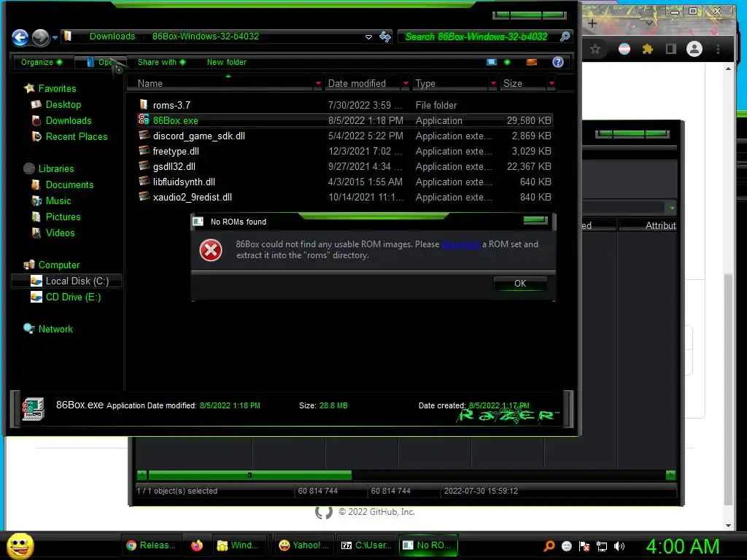Toggle the preview pane icon
This screenshot has width=747, height=560.
coord(532,63)
